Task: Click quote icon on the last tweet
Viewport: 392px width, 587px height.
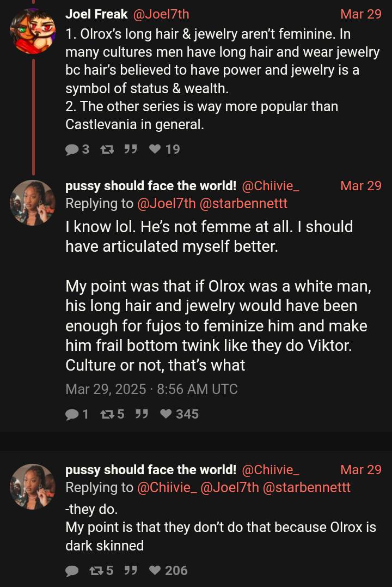Action: click(x=130, y=571)
